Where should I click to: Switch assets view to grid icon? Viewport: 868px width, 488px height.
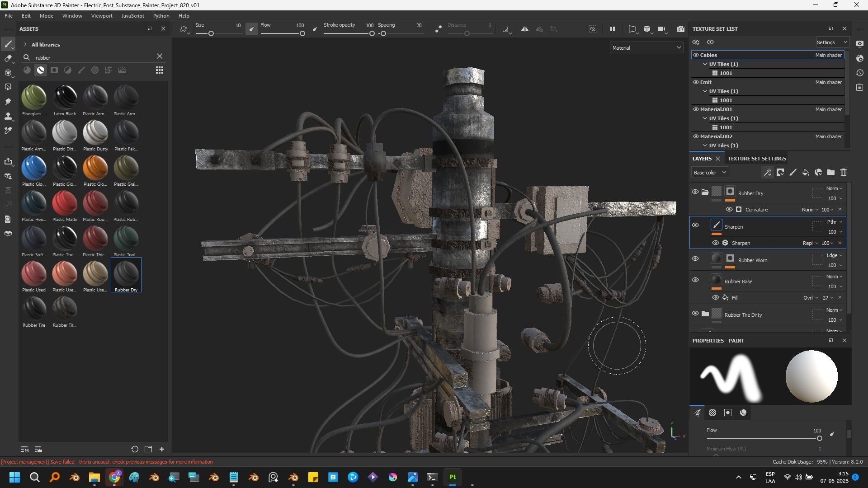pos(159,70)
